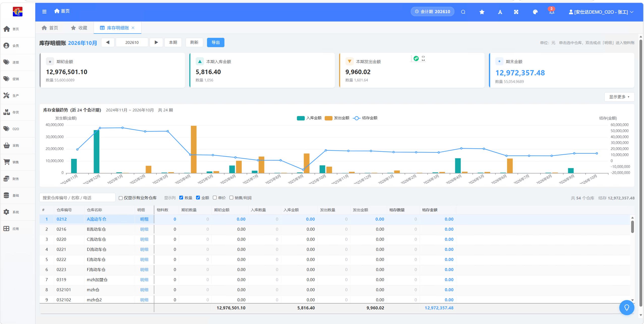Toggle 发出金额 legend color swatch
The width and height of the screenshot is (644, 324).
click(328, 118)
